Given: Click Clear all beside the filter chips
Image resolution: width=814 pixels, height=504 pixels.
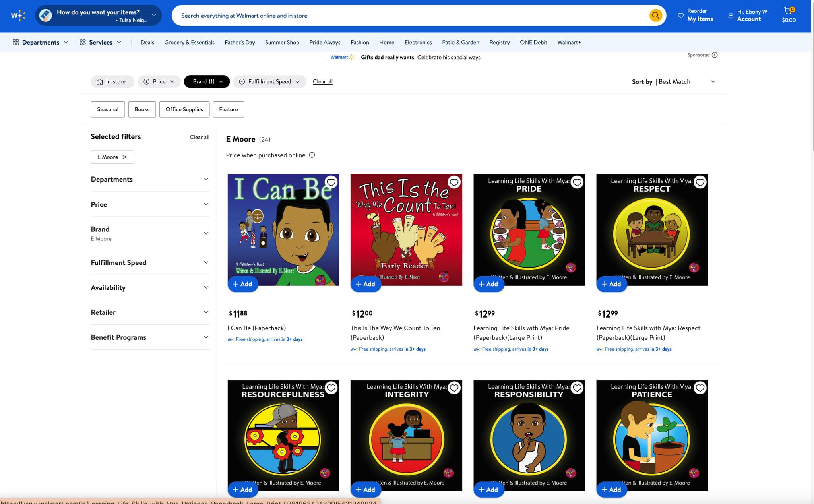Looking at the screenshot, I should [x=322, y=81].
